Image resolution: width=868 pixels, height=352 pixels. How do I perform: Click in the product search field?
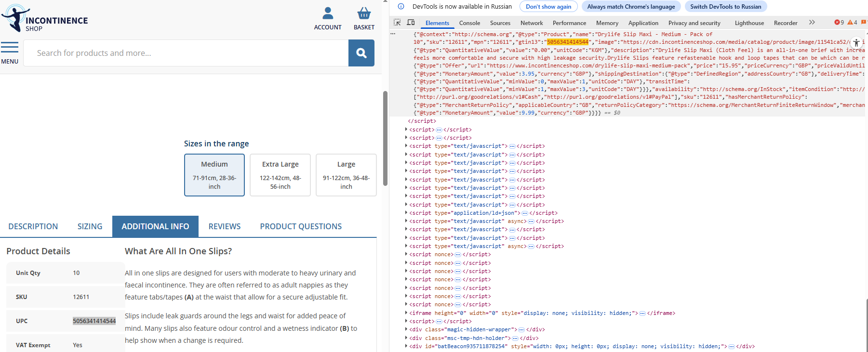[x=186, y=53]
